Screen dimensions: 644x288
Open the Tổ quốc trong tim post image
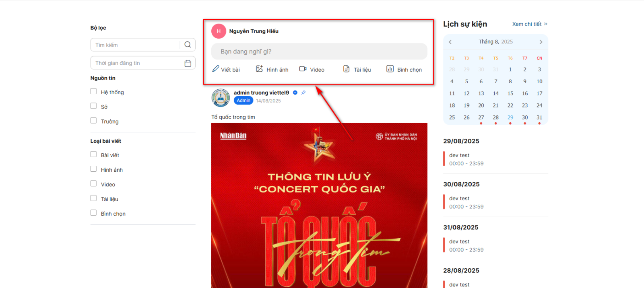319,206
